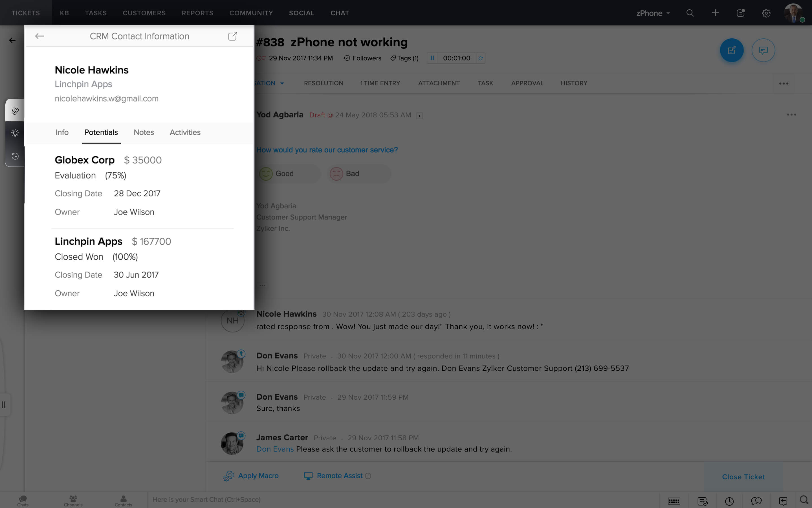812x508 pixels.
Task: Open the Chats icon in bottom bar
Action: pos(23,500)
